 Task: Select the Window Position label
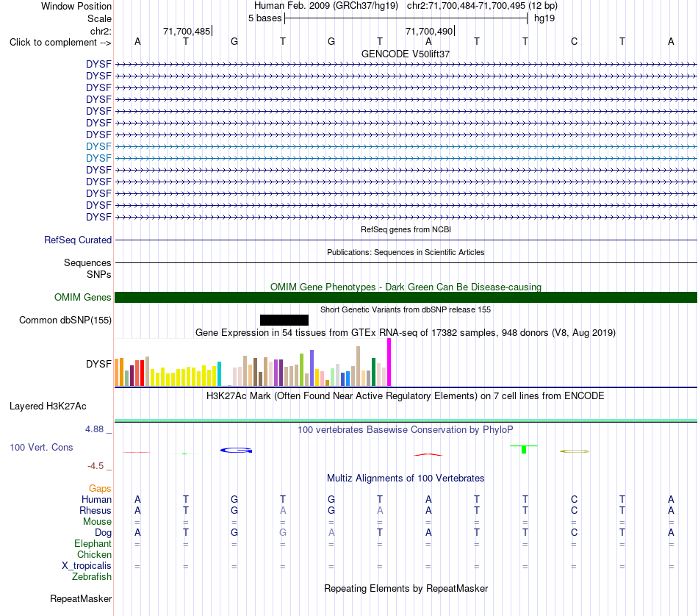click(76, 6)
